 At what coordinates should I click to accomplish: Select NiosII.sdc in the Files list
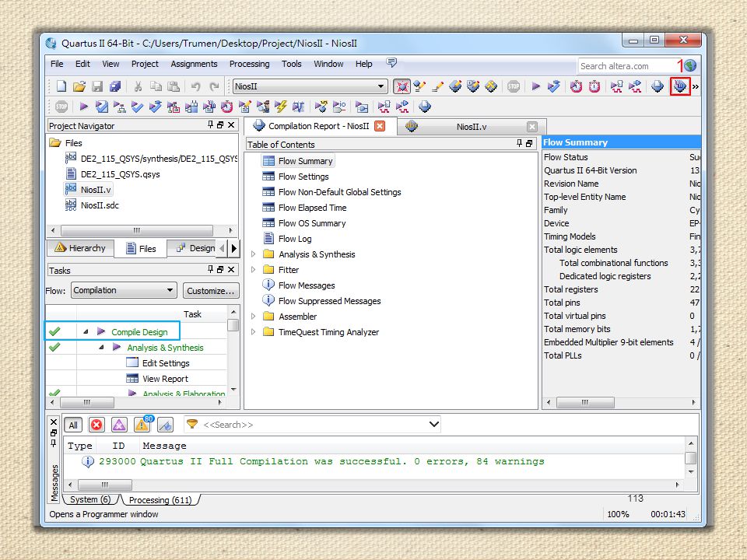pos(100,205)
